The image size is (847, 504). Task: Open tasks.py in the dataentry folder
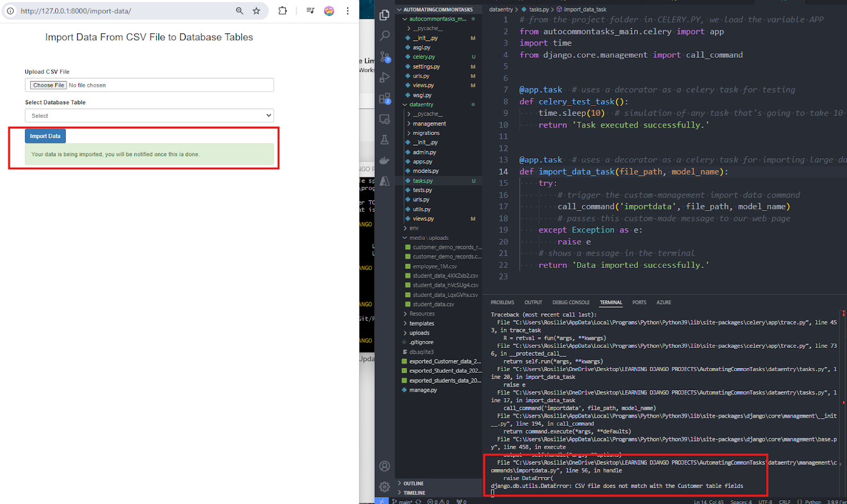coord(422,181)
